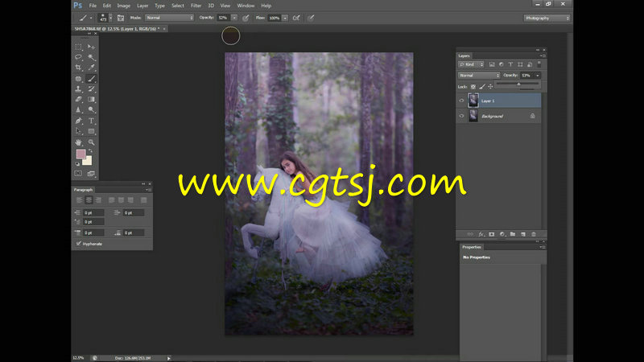This screenshot has height=362, width=644.
Task: Click the layer opacity slider handle
Action: [518, 84]
